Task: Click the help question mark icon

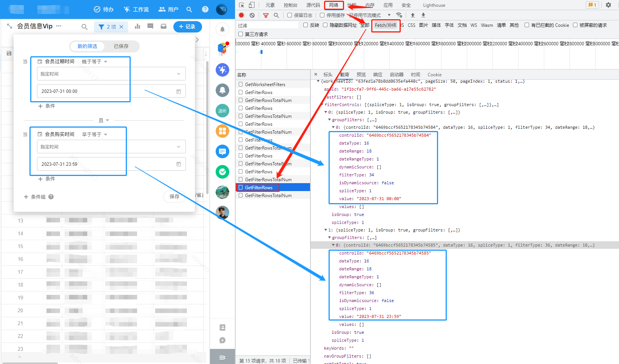Action: click(205, 9)
